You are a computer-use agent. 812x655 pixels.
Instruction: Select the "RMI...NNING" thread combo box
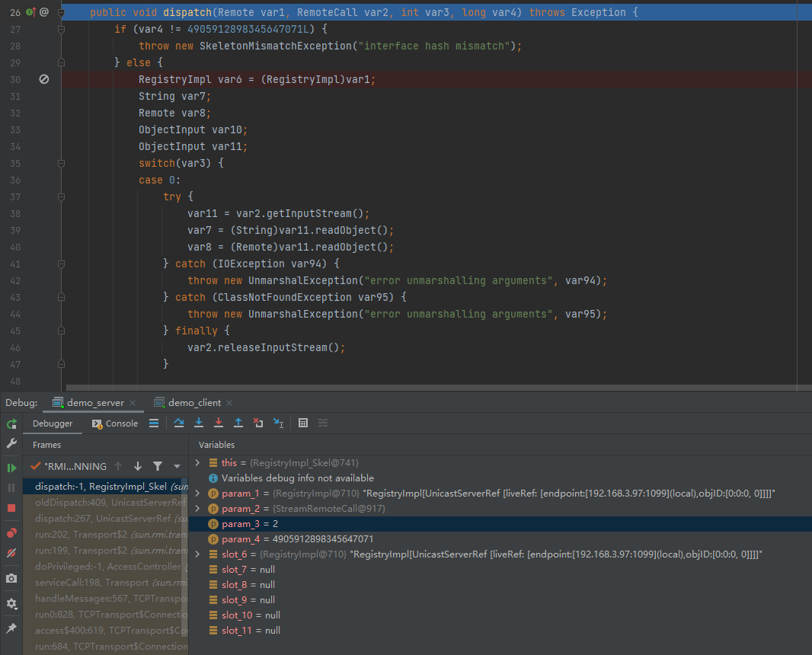(105, 466)
